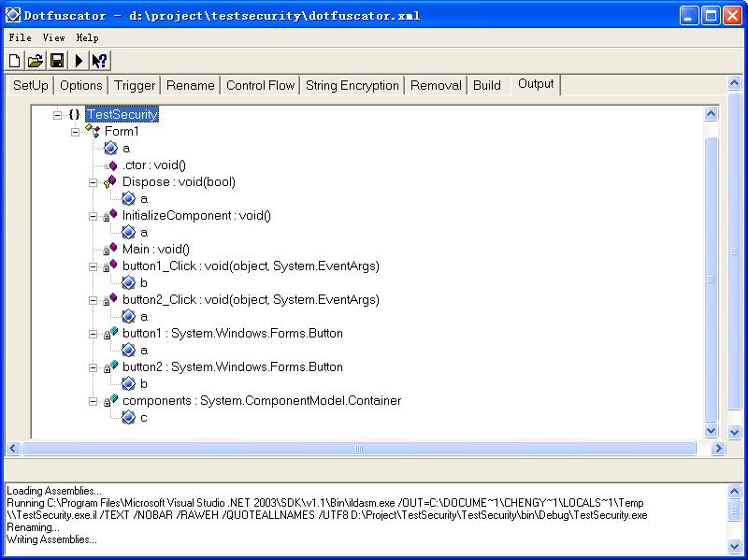748x560 pixels.
Task: Click the Open project folder icon
Action: 36,61
